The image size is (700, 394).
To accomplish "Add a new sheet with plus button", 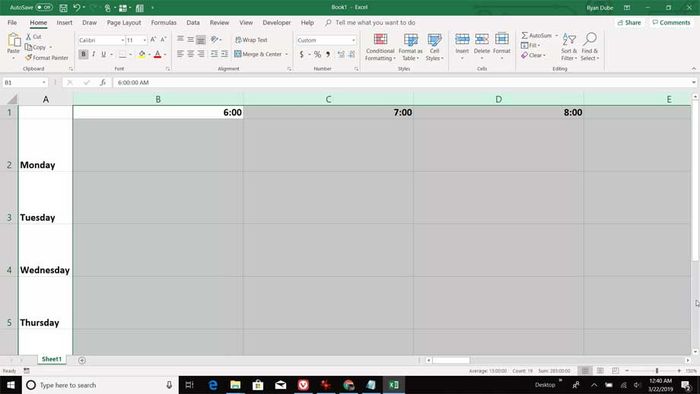I will pos(82,360).
